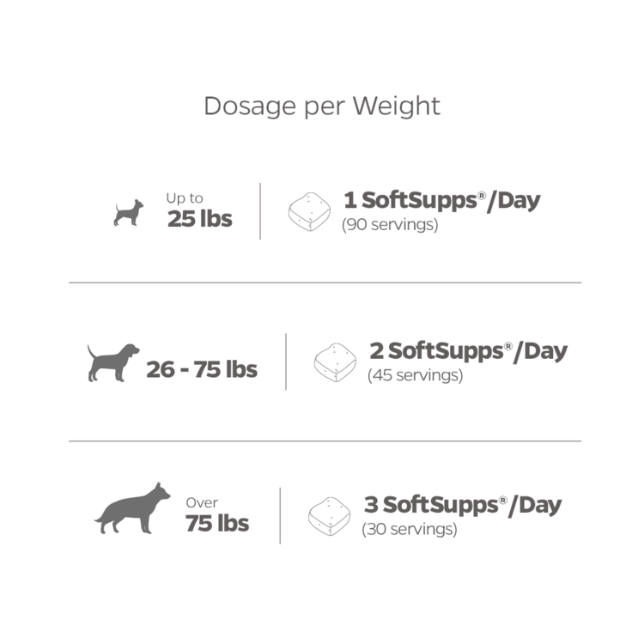Viewport: 644px width, 644px height.
Task: Click the "1 SoftSupps/Day" dosage text
Action: (x=442, y=200)
